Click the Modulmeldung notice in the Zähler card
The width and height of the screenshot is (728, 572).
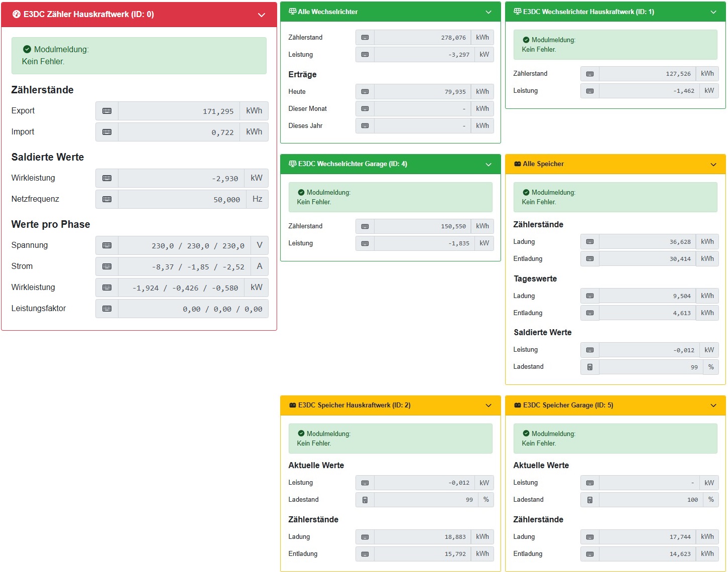(x=139, y=56)
